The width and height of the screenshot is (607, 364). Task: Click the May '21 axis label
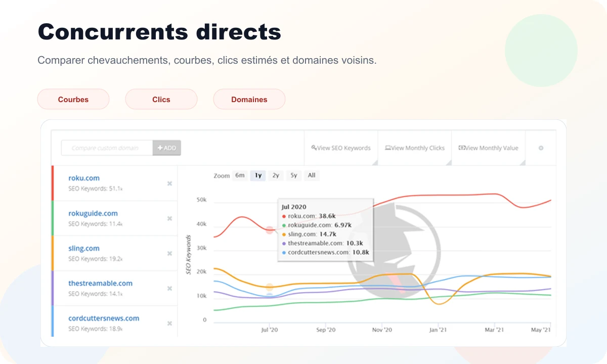541,330
